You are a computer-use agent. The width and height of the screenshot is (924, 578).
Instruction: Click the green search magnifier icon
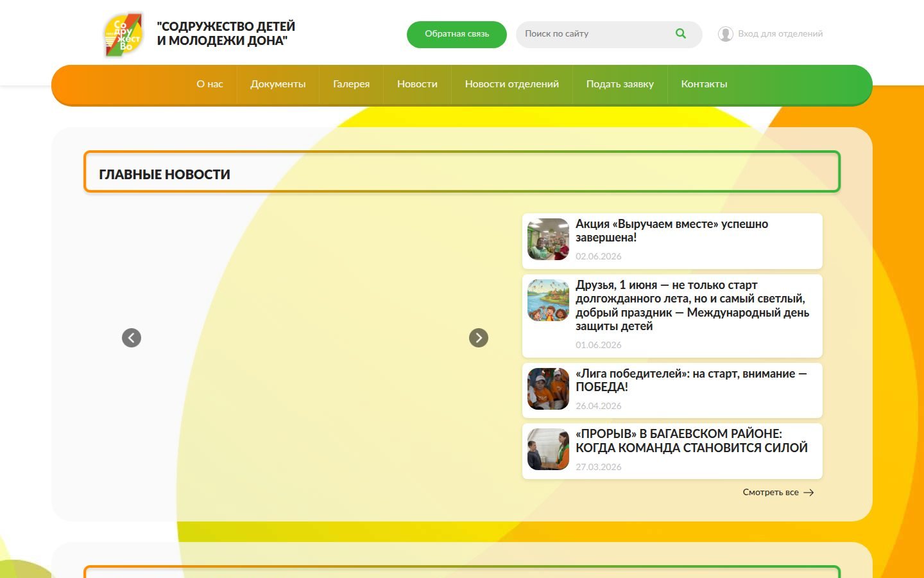coord(681,33)
